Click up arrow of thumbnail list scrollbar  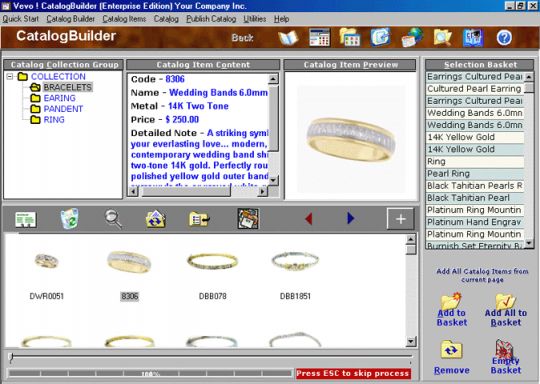pyautogui.click(x=411, y=239)
